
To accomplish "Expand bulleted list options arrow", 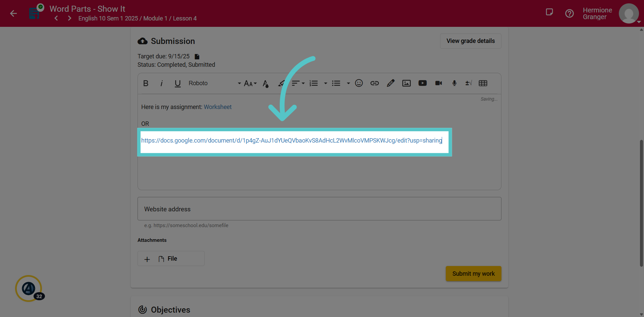I will point(348,83).
